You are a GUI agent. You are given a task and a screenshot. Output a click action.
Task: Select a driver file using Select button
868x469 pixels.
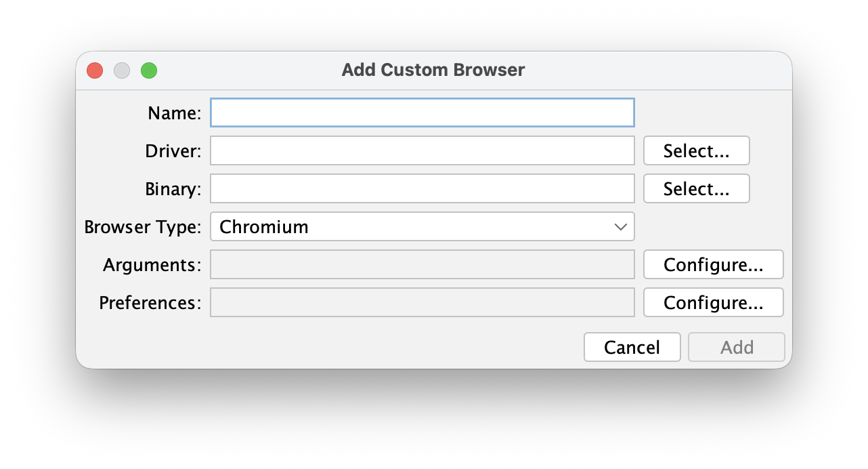click(696, 150)
